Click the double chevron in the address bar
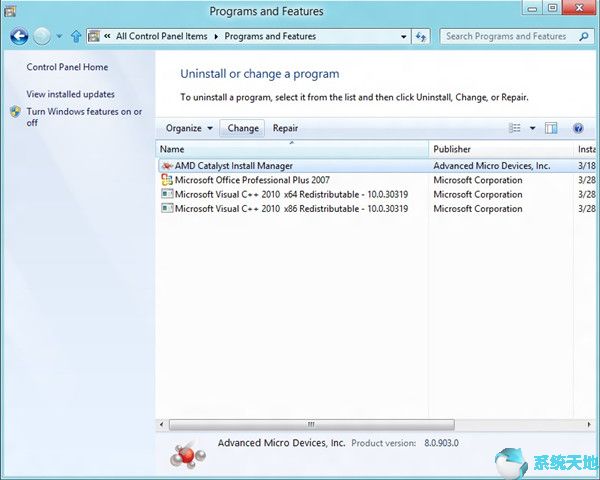Viewport: 600px width, 480px height. click(108, 36)
